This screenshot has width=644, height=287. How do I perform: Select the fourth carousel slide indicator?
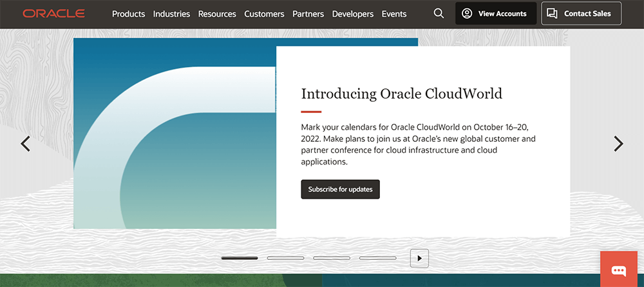pos(378,258)
